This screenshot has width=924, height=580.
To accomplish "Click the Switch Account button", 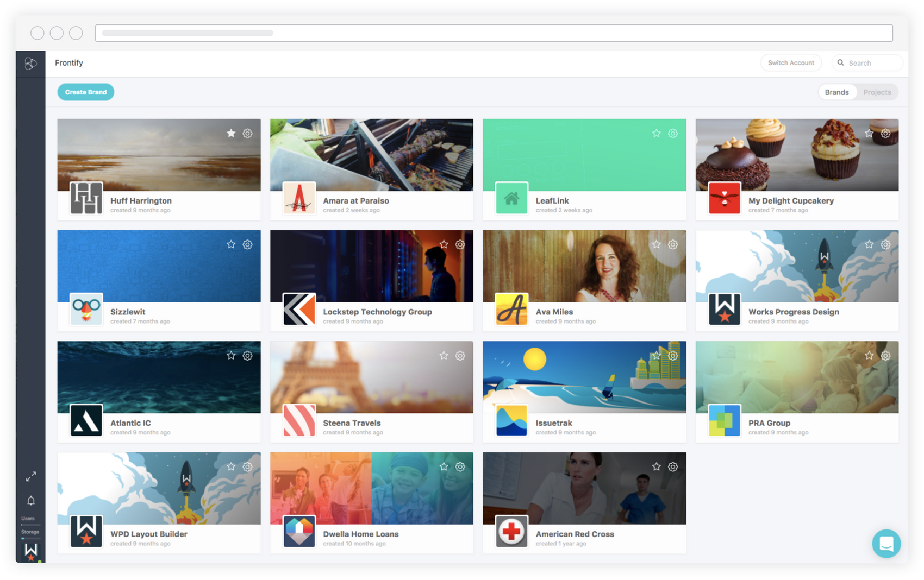I will [791, 63].
